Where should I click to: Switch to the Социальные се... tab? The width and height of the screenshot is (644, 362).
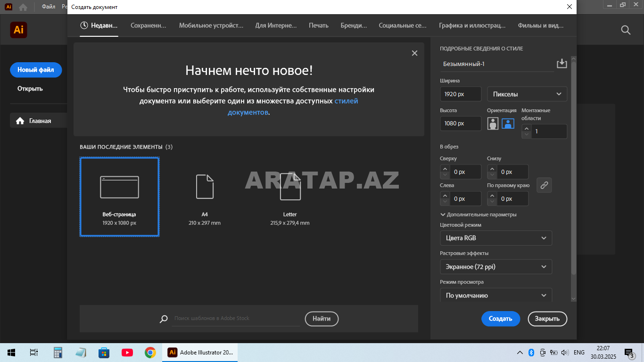(403, 25)
